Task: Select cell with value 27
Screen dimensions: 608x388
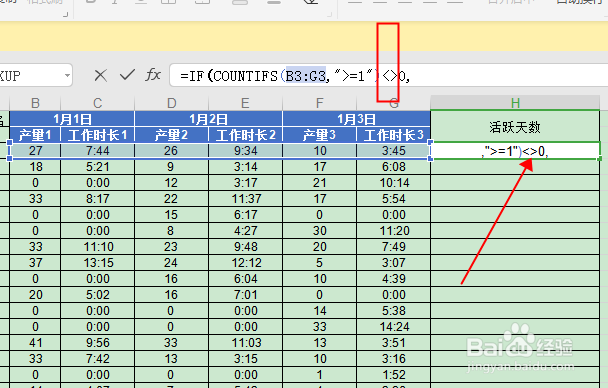Action: [x=35, y=151]
